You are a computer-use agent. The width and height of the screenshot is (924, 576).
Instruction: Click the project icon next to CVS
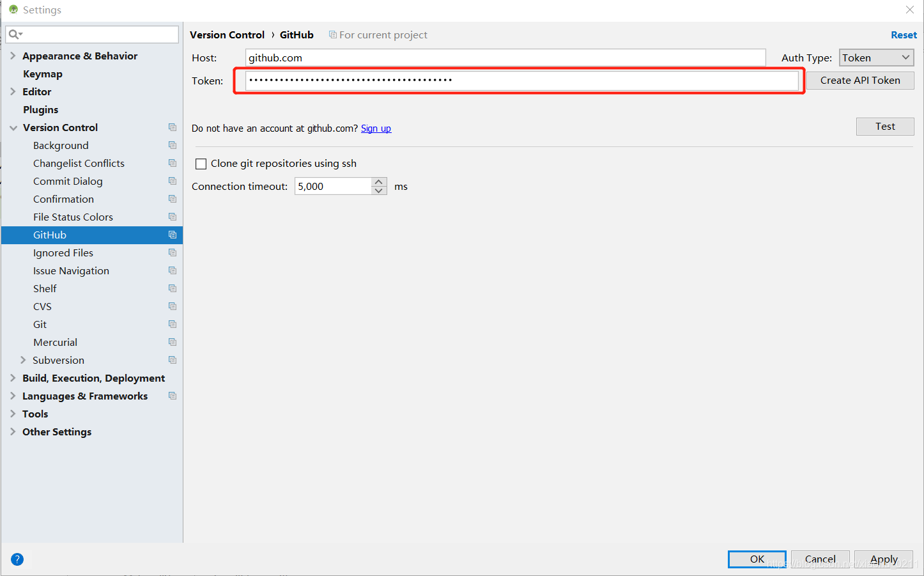pyautogui.click(x=173, y=306)
